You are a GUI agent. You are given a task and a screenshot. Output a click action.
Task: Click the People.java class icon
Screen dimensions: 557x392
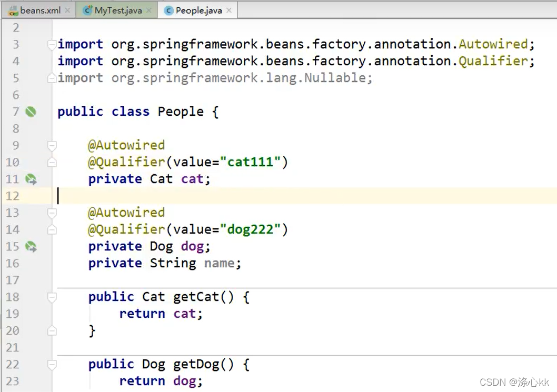[169, 11]
